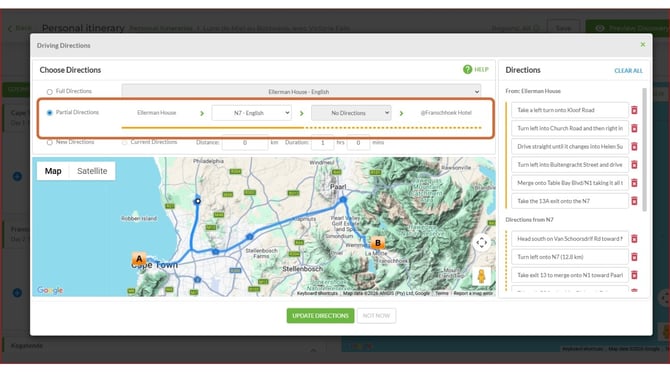This screenshot has height=372, width=670.
Task: Click the Keyboard shortcuts map link
Action: [x=317, y=293]
